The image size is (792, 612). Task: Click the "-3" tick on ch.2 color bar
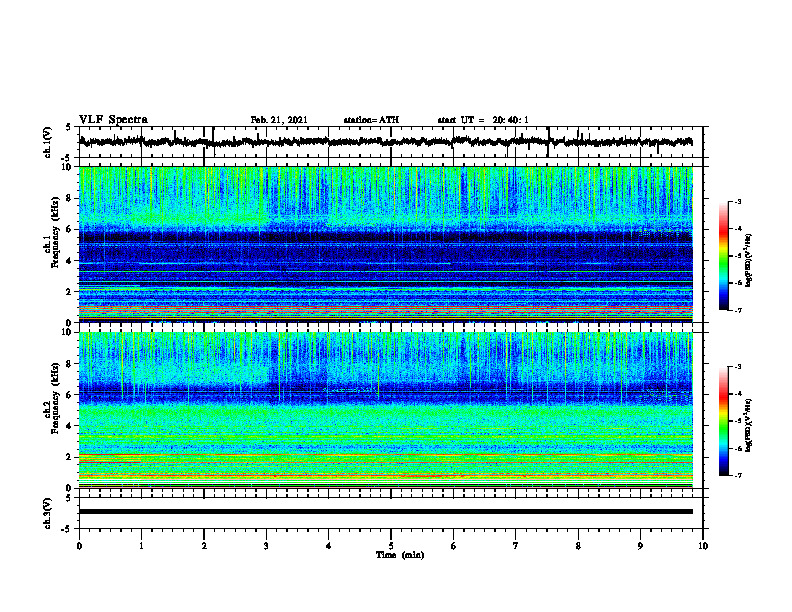[x=737, y=367]
